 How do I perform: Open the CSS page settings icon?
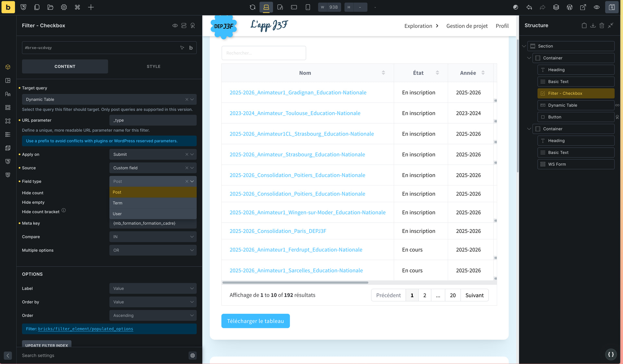pos(23,7)
